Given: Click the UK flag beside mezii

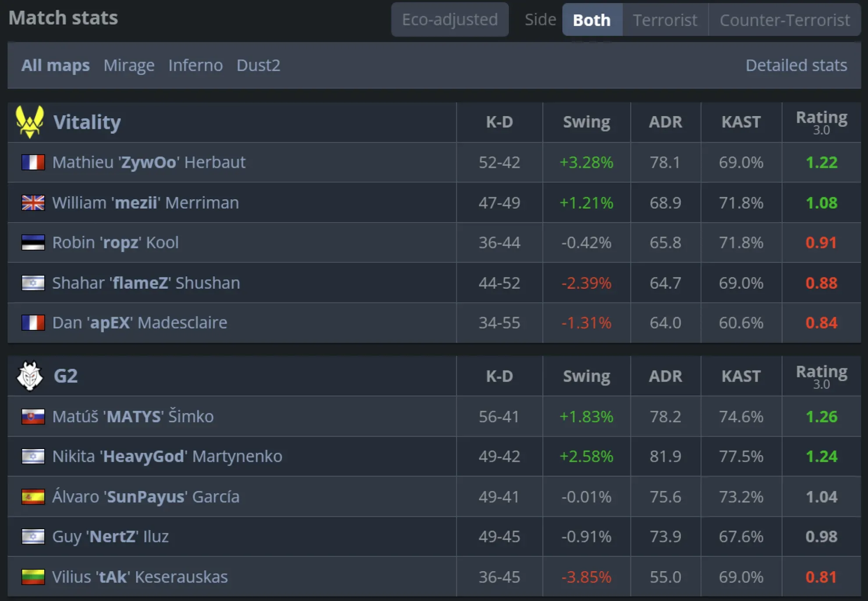Looking at the screenshot, I should [x=33, y=202].
